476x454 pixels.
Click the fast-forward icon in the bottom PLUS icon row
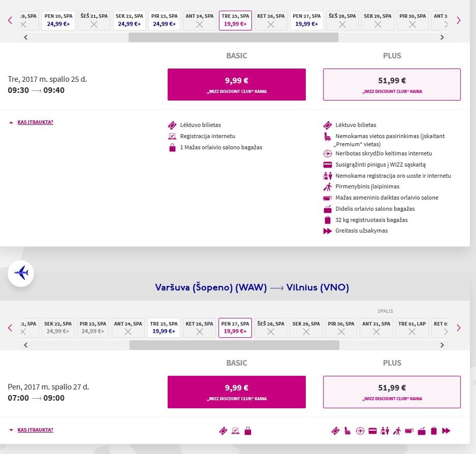point(446,431)
